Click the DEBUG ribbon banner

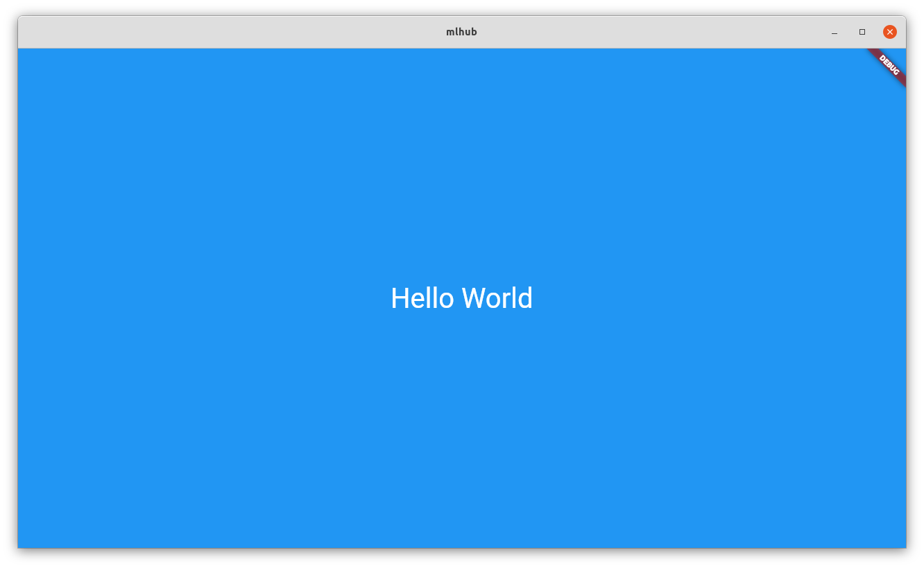pyautogui.click(x=889, y=64)
